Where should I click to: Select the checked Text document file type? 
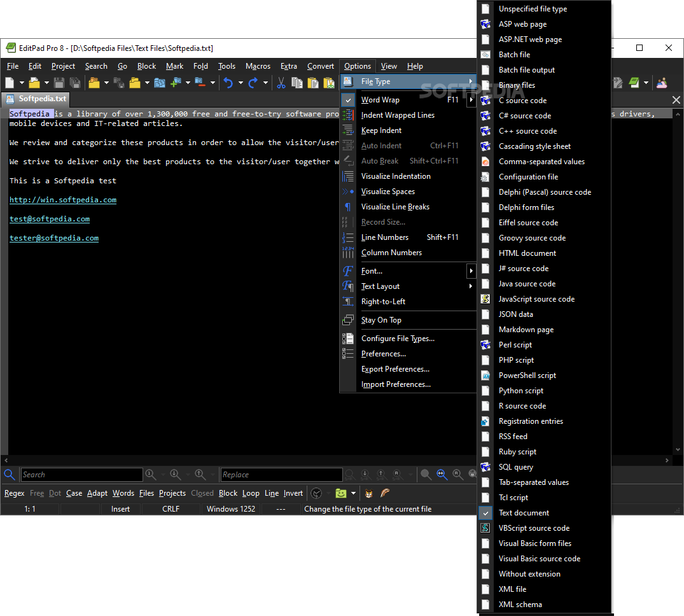544,513
